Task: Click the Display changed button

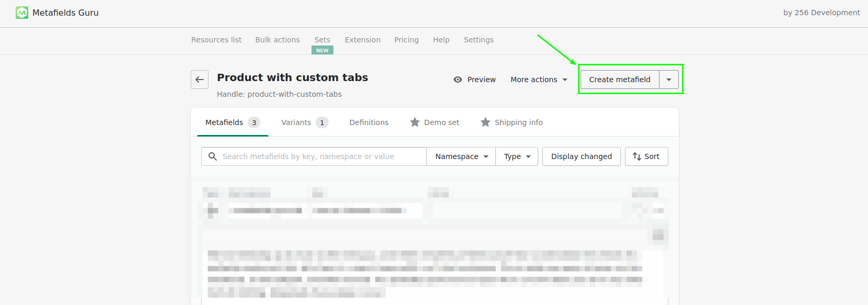Action: tap(582, 156)
